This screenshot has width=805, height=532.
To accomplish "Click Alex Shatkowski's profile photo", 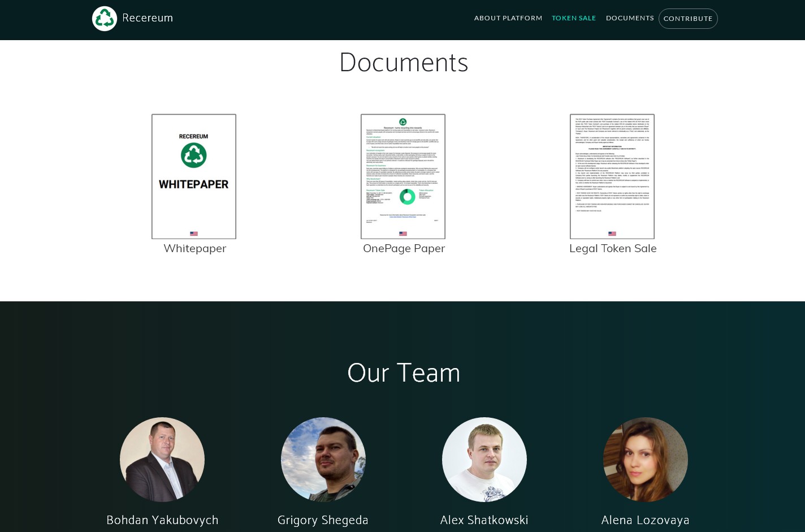I will [x=484, y=460].
